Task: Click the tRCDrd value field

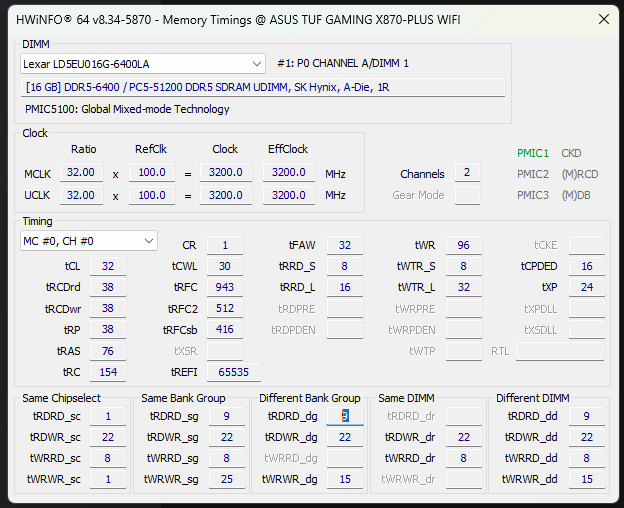Action: click(x=108, y=287)
